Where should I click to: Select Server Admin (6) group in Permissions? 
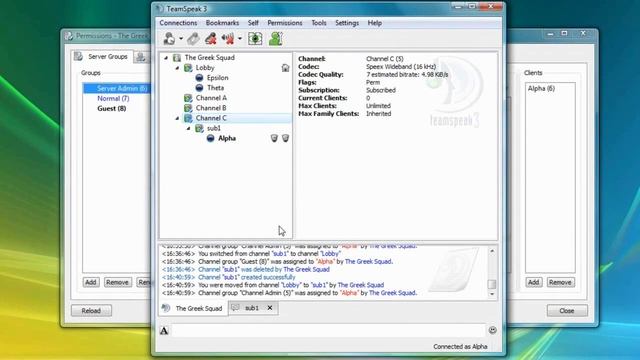(117, 88)
